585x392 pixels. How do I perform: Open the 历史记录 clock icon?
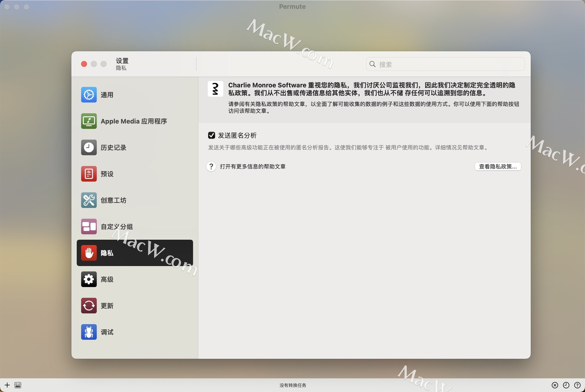click(x=89, y=147)
